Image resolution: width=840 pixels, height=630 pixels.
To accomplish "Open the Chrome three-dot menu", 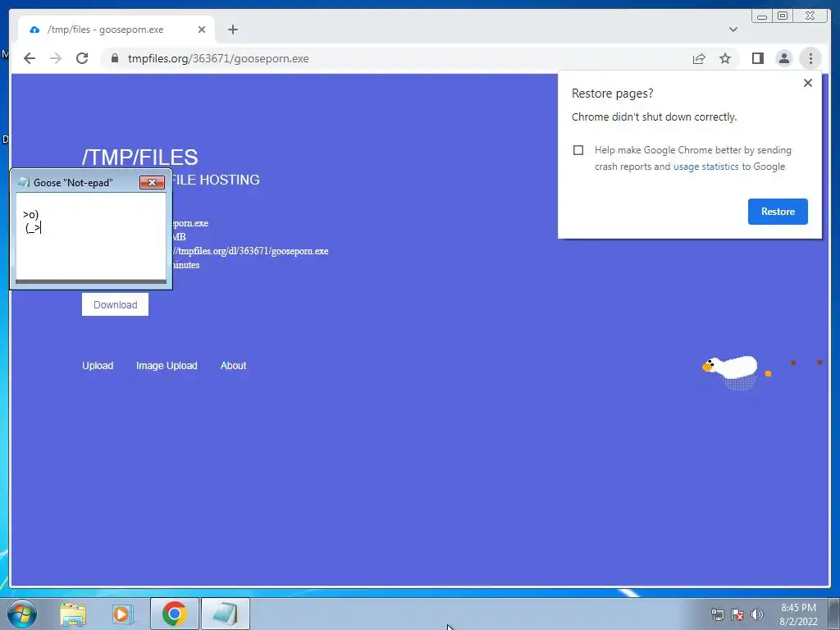I will tap(810, 58).
